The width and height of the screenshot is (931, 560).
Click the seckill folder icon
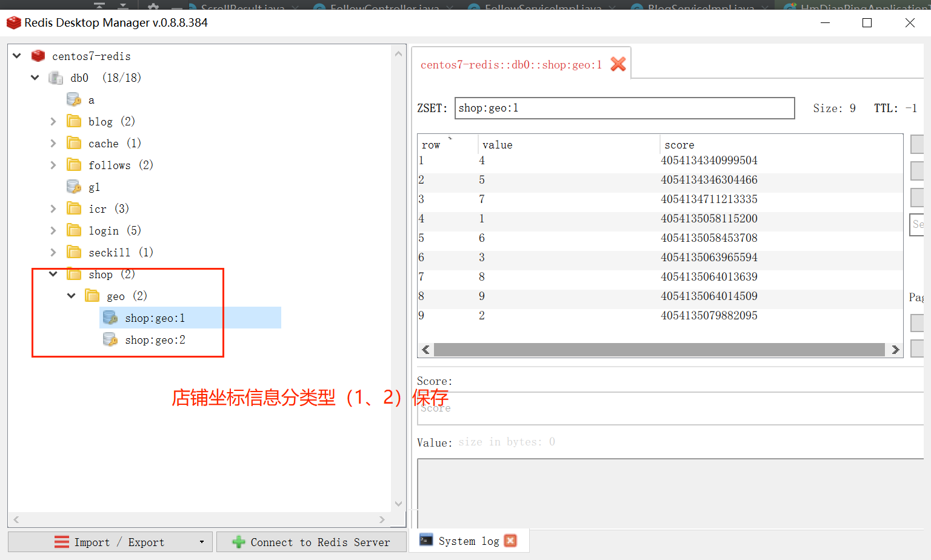click(x=74, y=252)
